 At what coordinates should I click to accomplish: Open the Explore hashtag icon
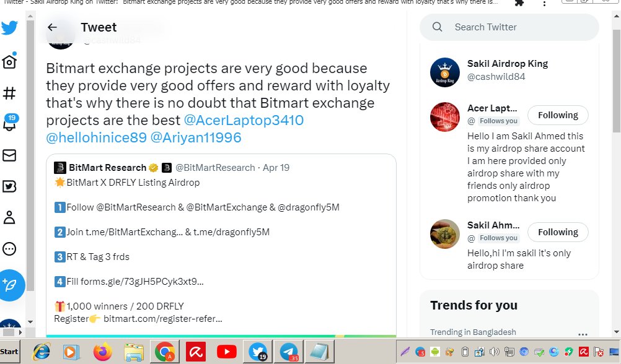(9, 93)
